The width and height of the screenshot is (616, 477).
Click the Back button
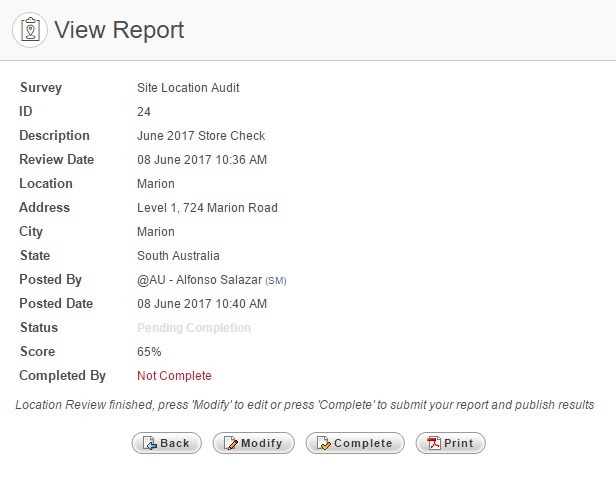(x=167, y=443)
